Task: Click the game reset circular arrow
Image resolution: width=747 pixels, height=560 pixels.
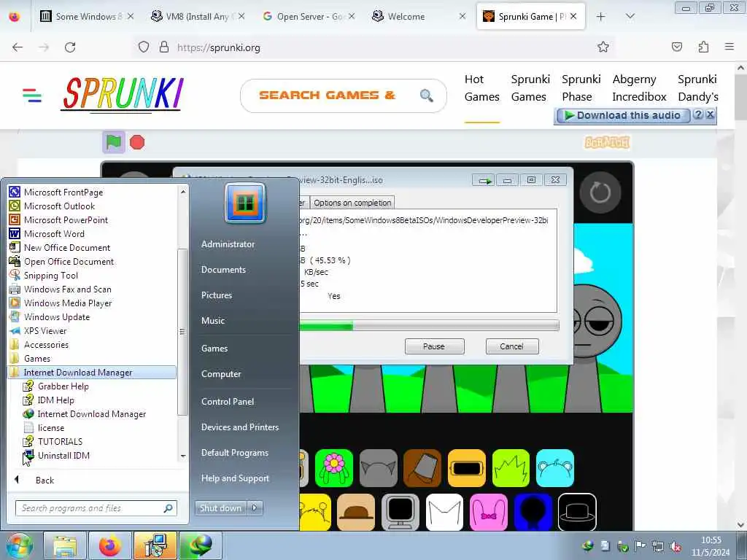Action: (x=600, y=192)
